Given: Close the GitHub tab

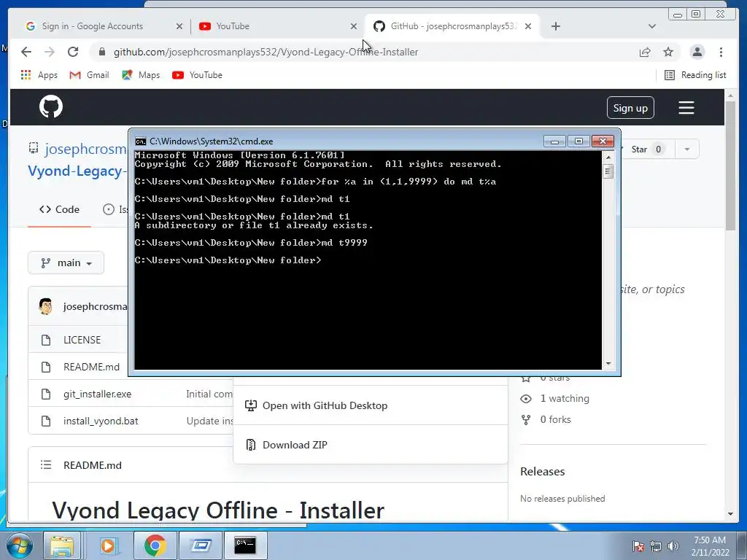Looking at the screenshot, I should (x=528, y=26).
